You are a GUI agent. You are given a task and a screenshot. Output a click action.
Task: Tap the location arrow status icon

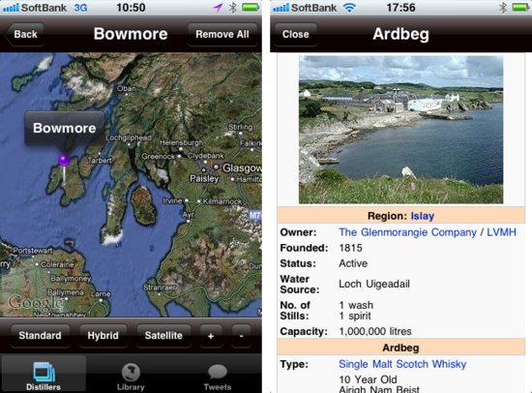click(x=218, y=8)
